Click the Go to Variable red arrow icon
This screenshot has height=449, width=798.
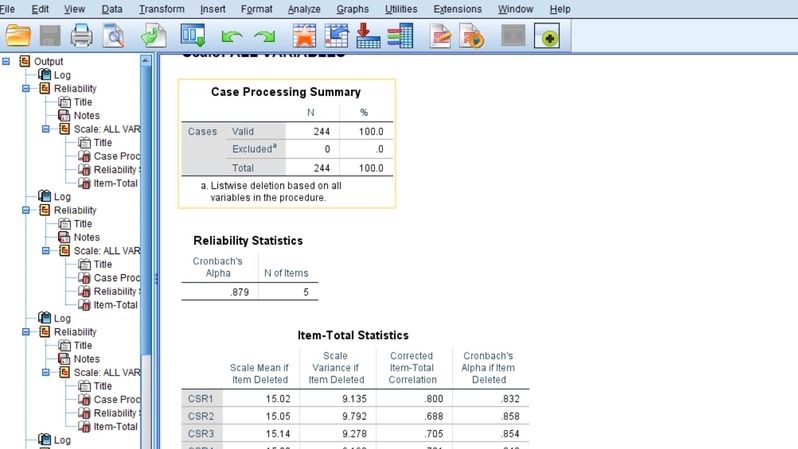point(368,36)
